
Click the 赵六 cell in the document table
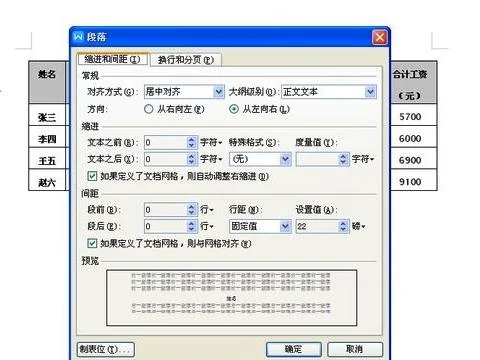tap(47, 180)
